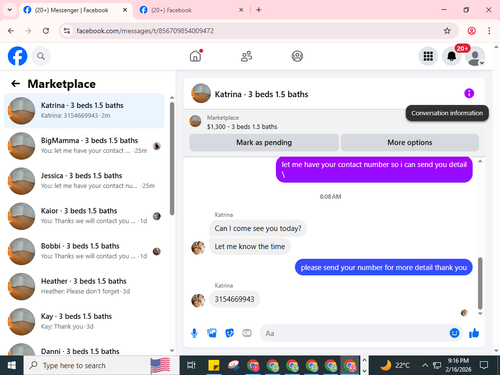Screen dimensions: 500x375
Task: Go to the Home feed icon
Action: point(196,56)
